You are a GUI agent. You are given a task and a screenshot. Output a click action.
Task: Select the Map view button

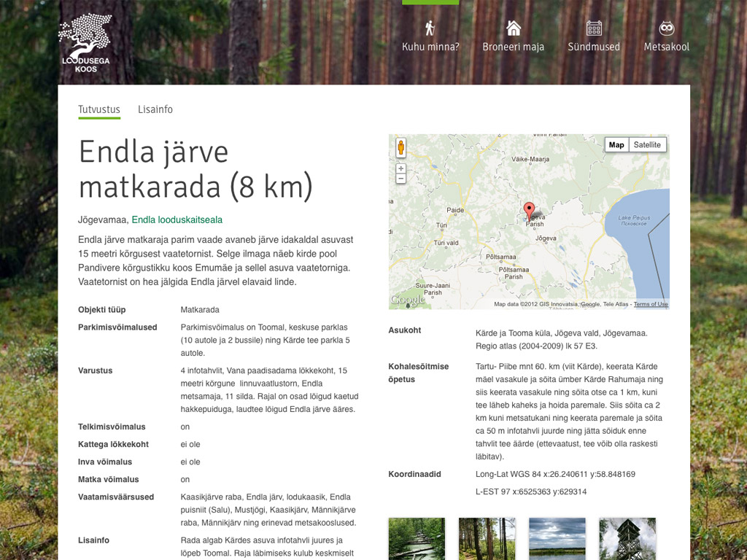[x=616, y=144]
